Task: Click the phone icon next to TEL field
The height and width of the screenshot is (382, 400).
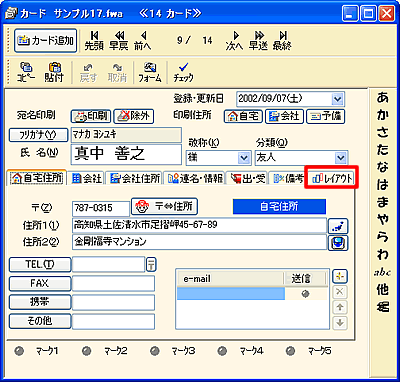Action: [151, 265]
